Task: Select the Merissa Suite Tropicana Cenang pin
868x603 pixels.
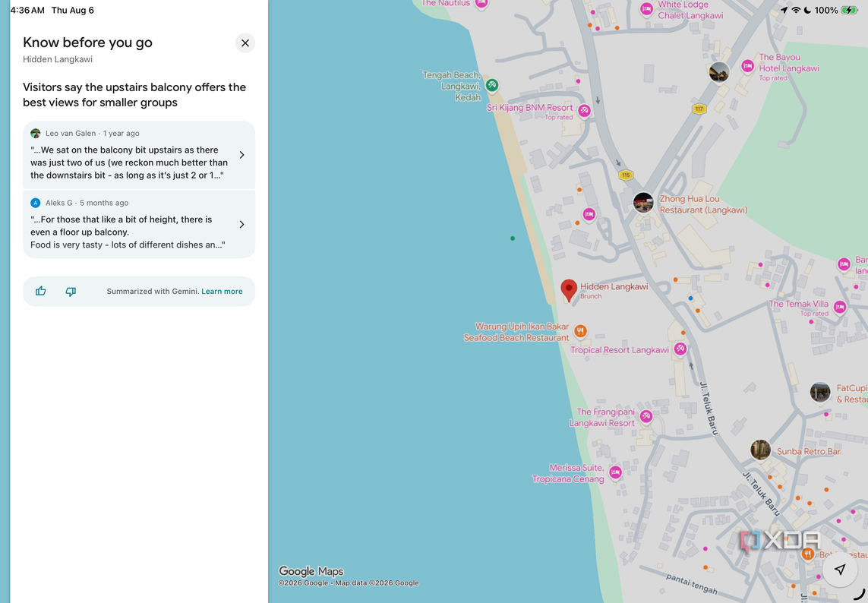Action: 615,473
